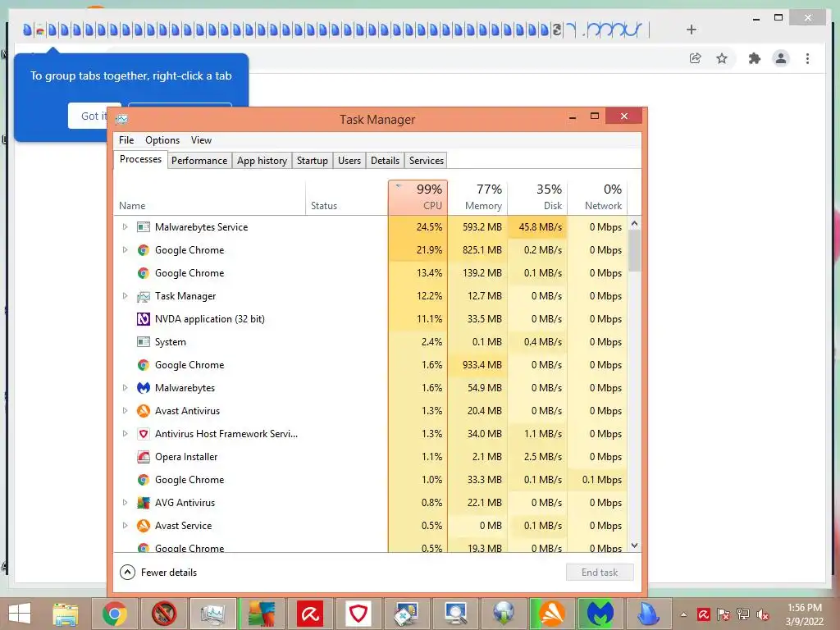Open the File menu

click(x=126, y=140)
